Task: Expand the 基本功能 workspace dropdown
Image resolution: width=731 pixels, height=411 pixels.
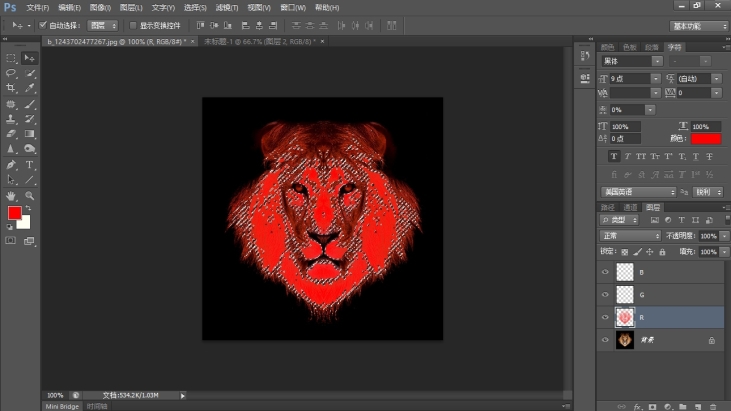Action: pos(699,26)
